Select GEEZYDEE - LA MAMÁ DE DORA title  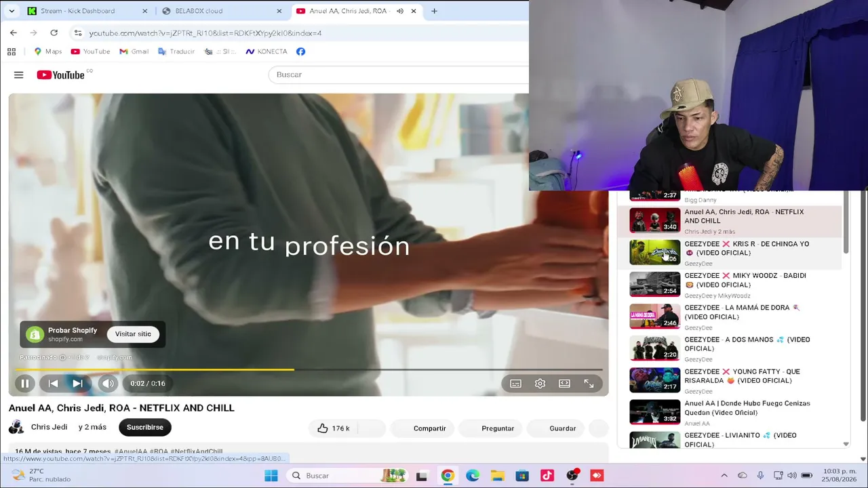742,312
